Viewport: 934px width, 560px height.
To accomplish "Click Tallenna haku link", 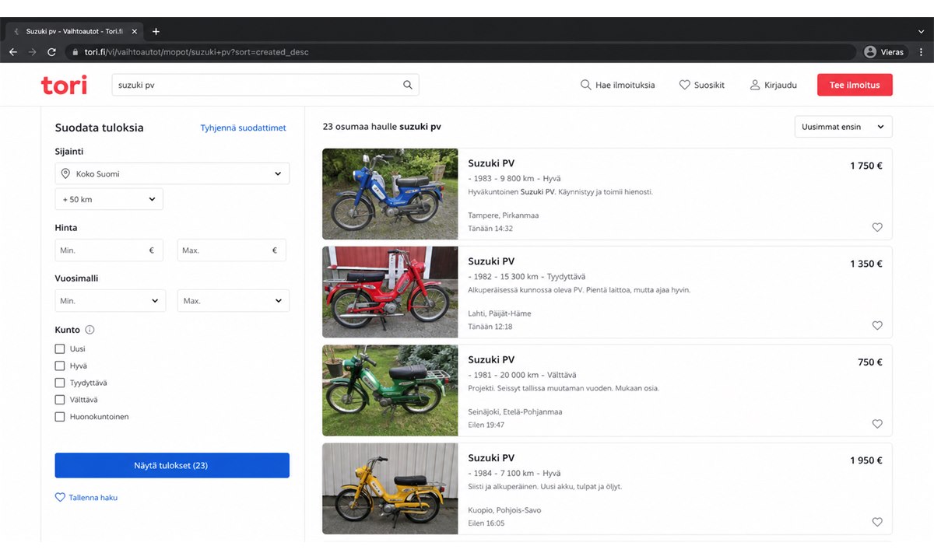I will [86, 497].
